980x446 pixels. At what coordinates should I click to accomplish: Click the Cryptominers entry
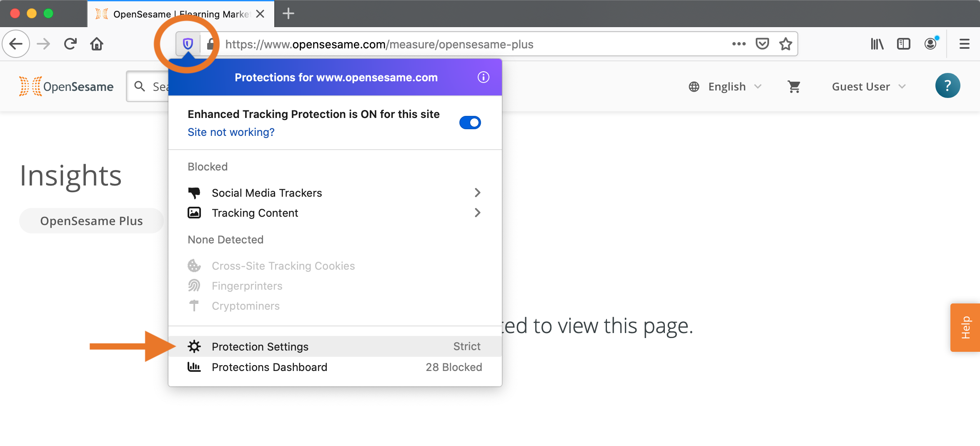[233, 306]
